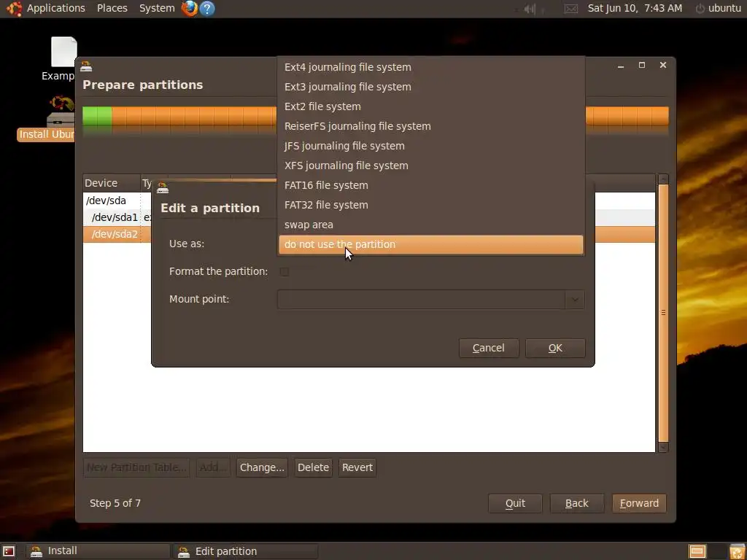The height and width of the screenshot is (560, 747).
Task: Click Cancel in Edit a partition dialog
Action: (x=488, y=348)
